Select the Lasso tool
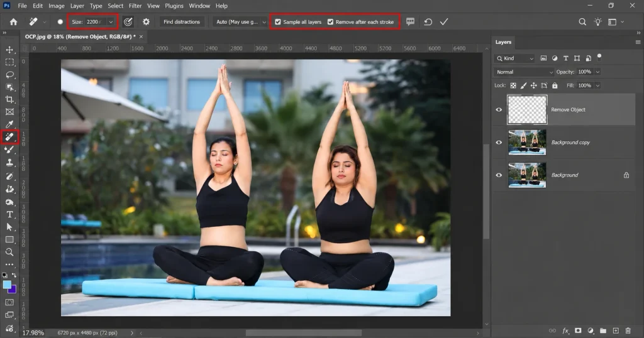The width and height of the screenshot is (644, 338). coord(9,75)
